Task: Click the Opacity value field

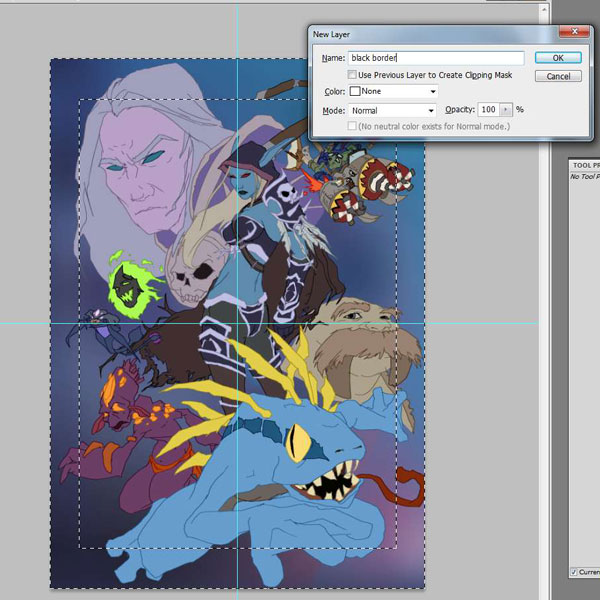Action: 489,110
